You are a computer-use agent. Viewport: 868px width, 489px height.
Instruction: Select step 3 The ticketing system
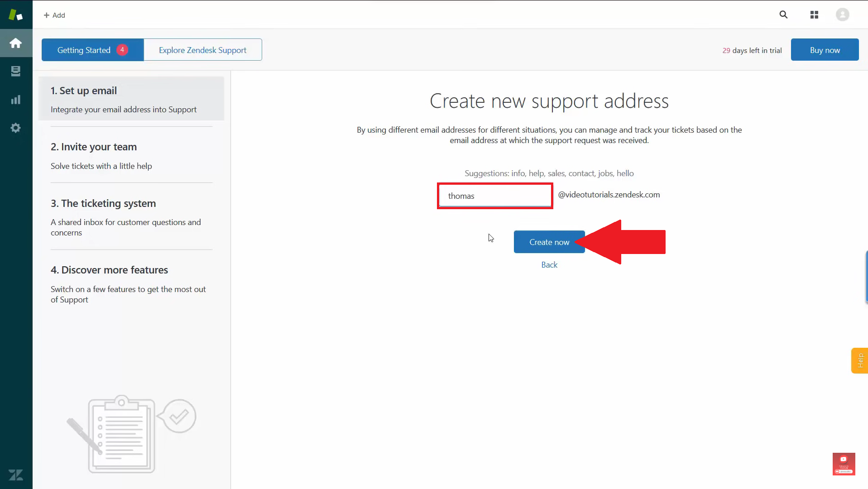point(131,217)
